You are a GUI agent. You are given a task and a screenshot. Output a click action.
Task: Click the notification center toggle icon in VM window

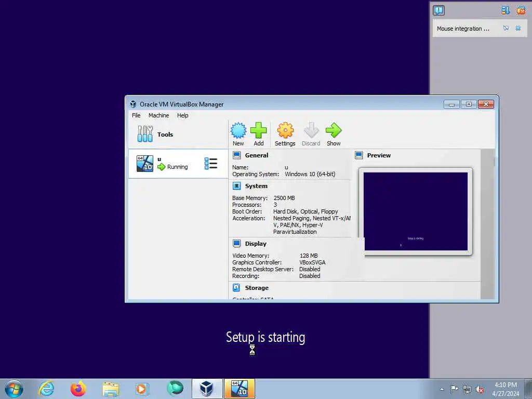click(438, 10)
